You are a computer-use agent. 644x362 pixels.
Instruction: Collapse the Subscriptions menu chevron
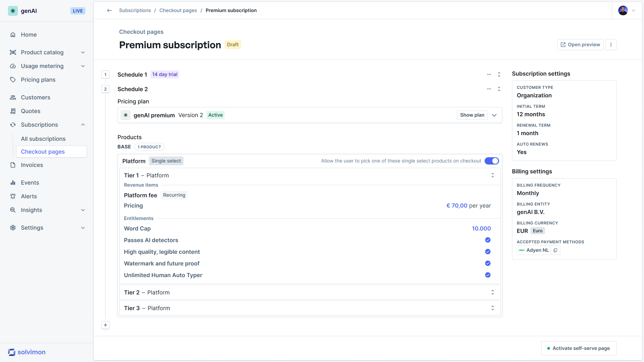point(83,125)
